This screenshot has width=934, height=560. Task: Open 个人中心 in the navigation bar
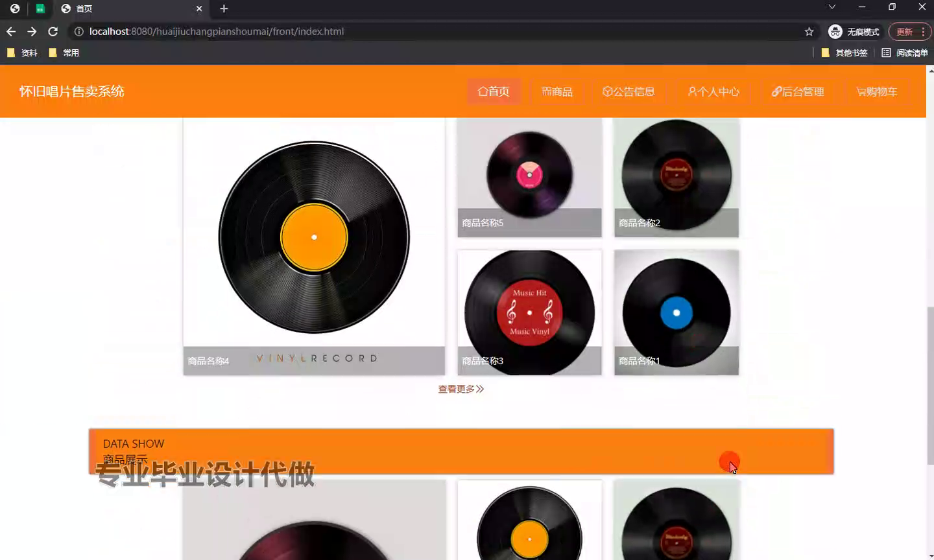coord(713,91)
